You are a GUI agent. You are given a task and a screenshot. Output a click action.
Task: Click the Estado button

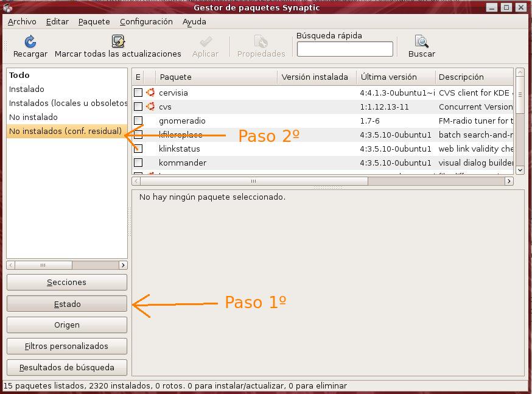(x=67, y=304)
